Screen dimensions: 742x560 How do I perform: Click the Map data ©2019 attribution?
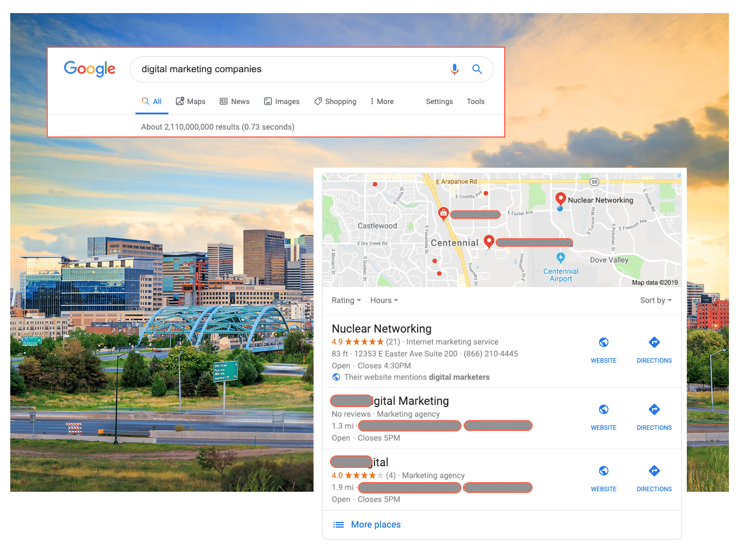click(655, 283)
